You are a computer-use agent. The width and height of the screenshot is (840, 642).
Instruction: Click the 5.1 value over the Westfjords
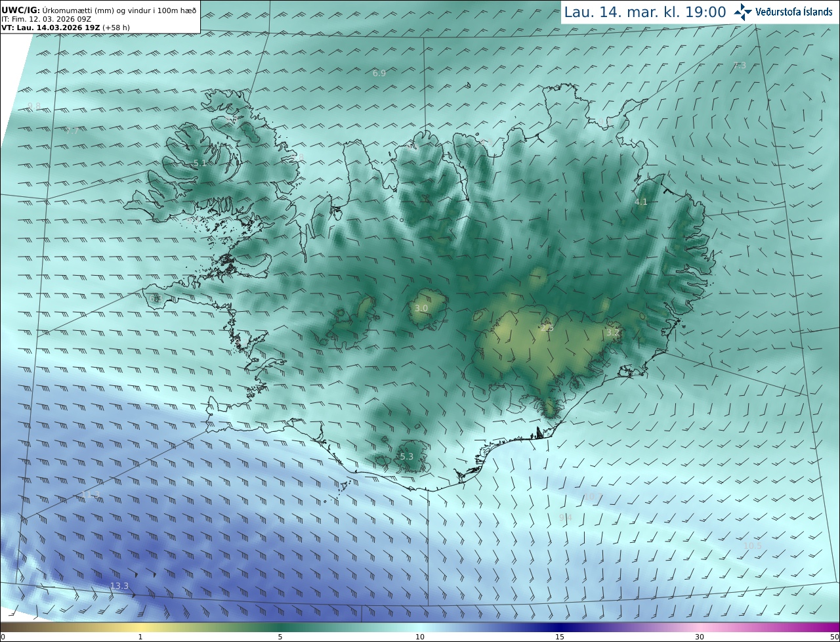point(200,163)
